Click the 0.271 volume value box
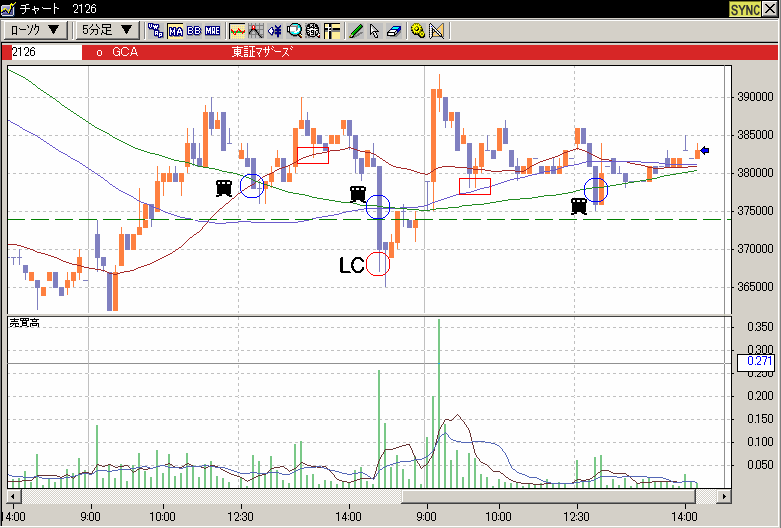 (x=756, y=361)
